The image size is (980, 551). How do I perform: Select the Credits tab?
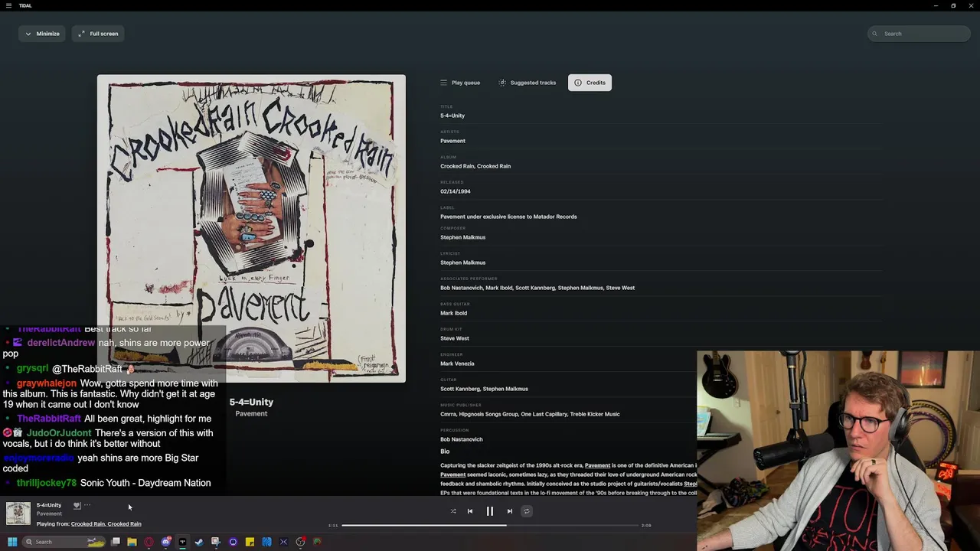tap(590, 83)
